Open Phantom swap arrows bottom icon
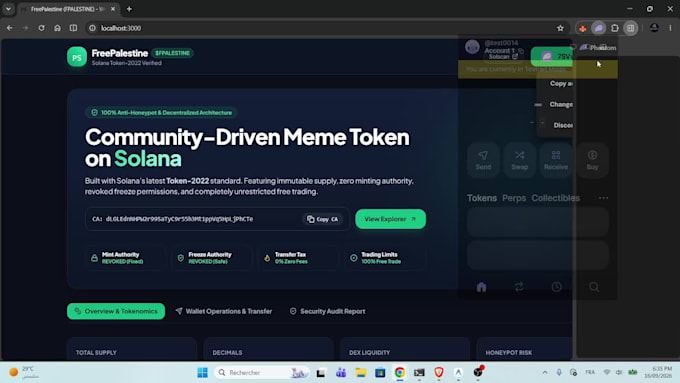680x383 pixels. (x=519, y=287)
